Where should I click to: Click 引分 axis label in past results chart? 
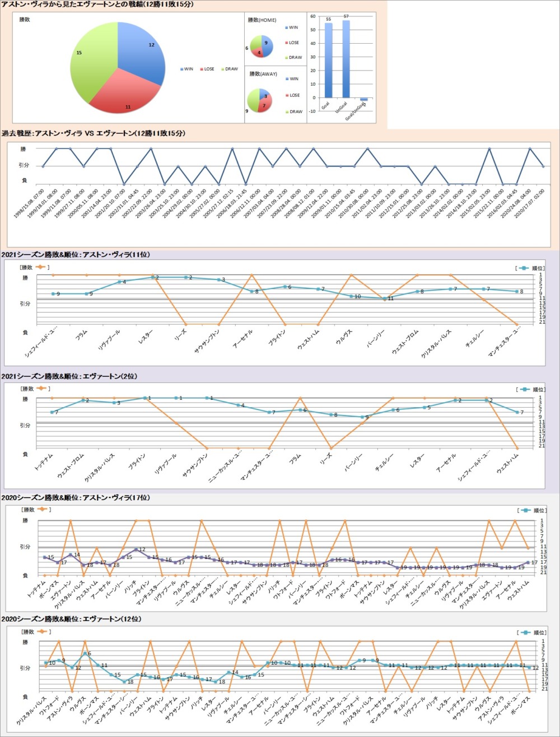pos(23,166)
